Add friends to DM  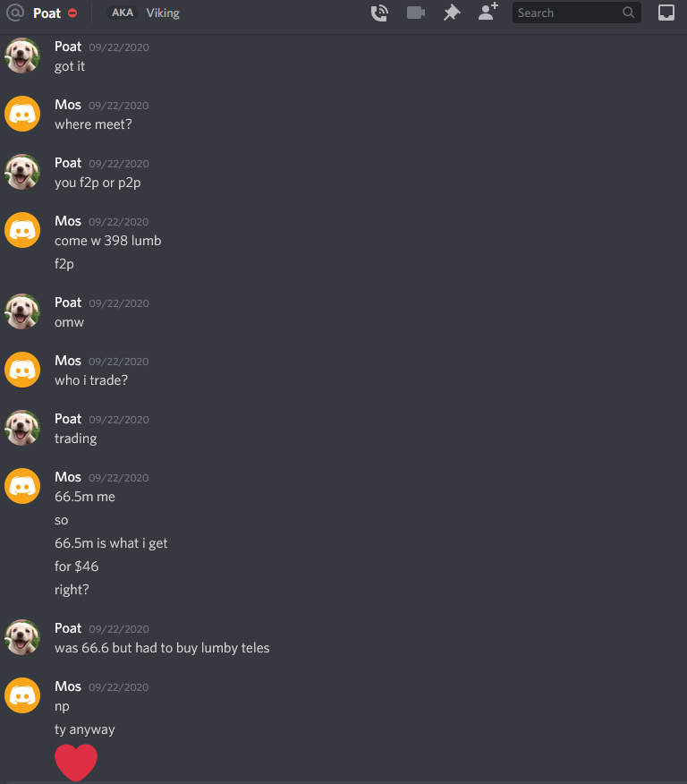coord(488,12)
